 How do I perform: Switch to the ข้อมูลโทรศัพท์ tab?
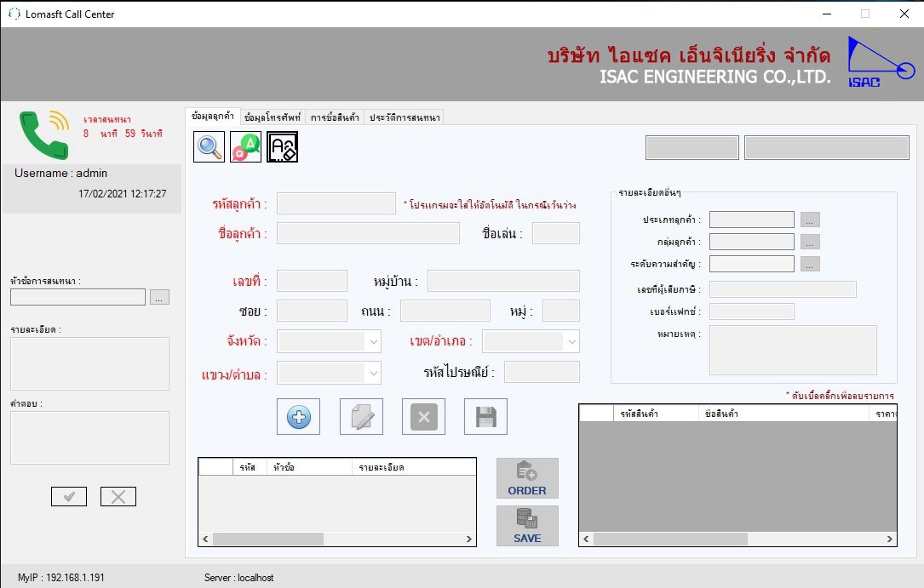(x=272, y=117)
